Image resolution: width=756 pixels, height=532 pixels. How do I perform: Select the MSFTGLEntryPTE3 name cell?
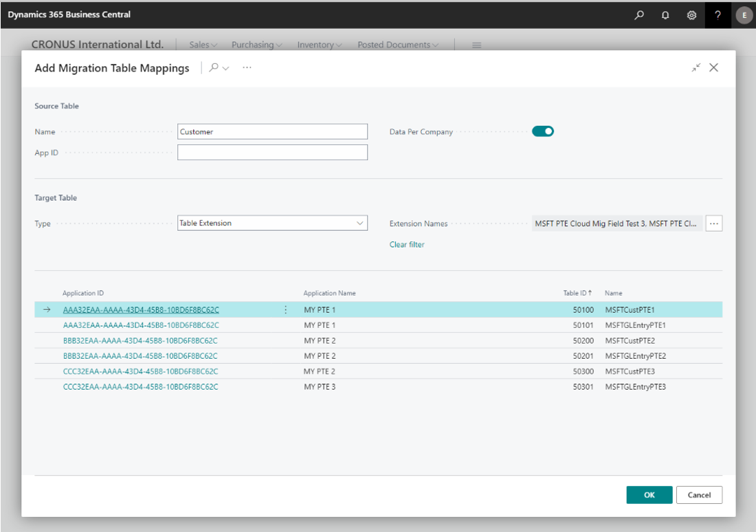(636, 387)
